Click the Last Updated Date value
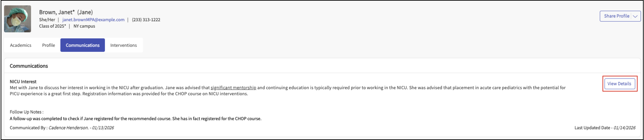 coord(624,128)
